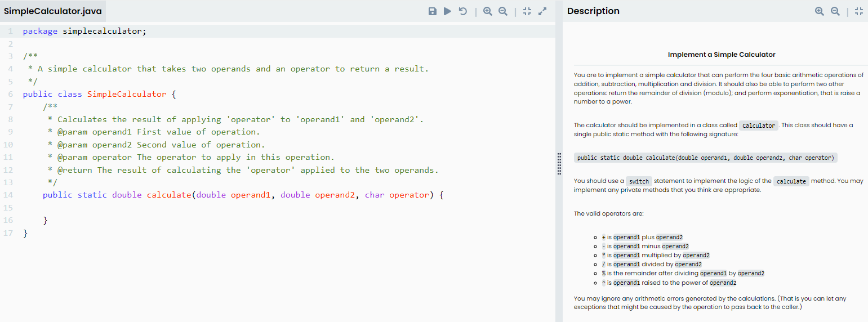
Task: Click line number 14 in gutter
Action: click(x=8, y=195)
